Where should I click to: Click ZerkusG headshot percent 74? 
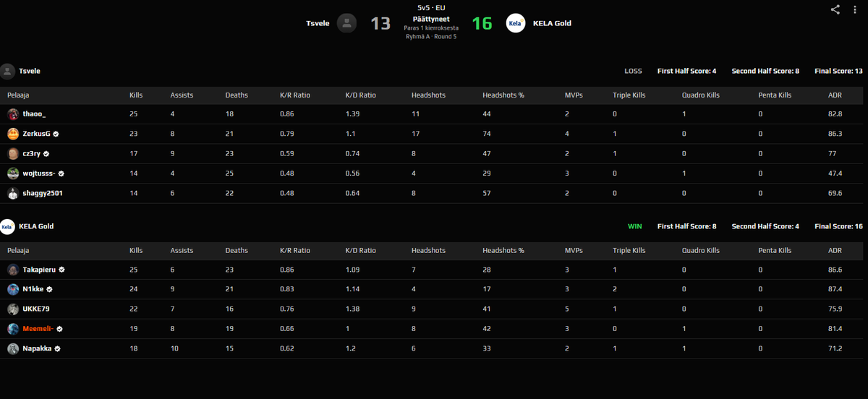click(487, 134)
